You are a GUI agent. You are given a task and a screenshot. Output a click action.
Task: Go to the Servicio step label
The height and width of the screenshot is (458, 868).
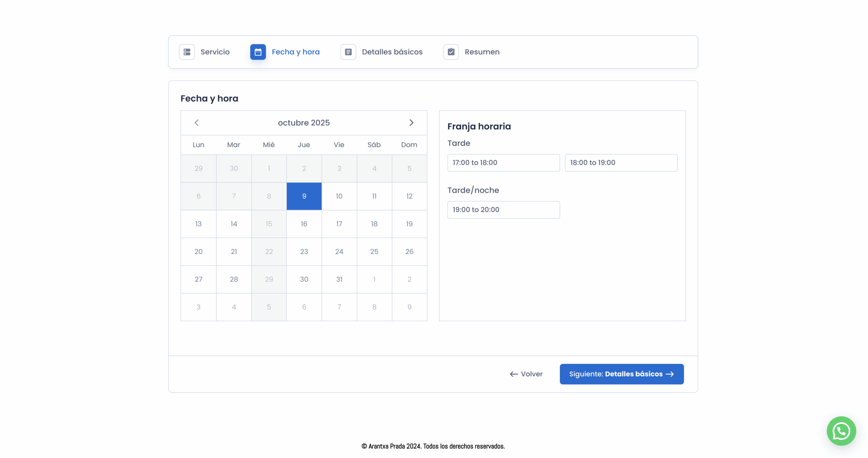215,52
